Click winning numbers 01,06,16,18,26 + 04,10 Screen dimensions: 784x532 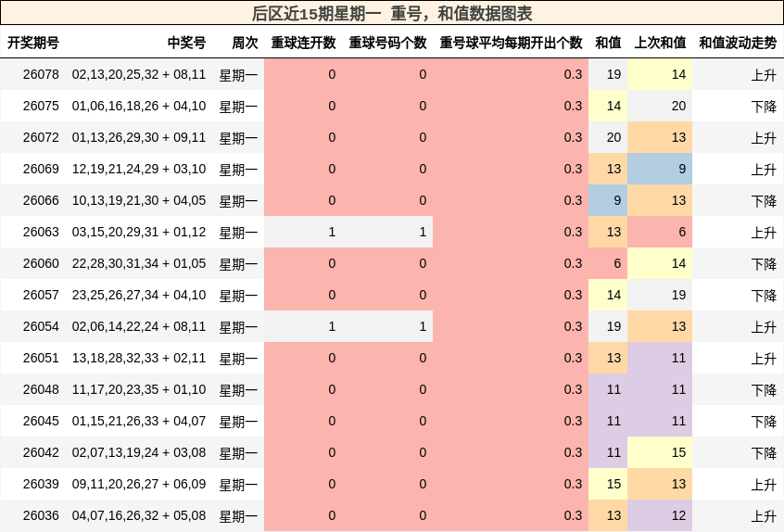click(x=139, y=106)
